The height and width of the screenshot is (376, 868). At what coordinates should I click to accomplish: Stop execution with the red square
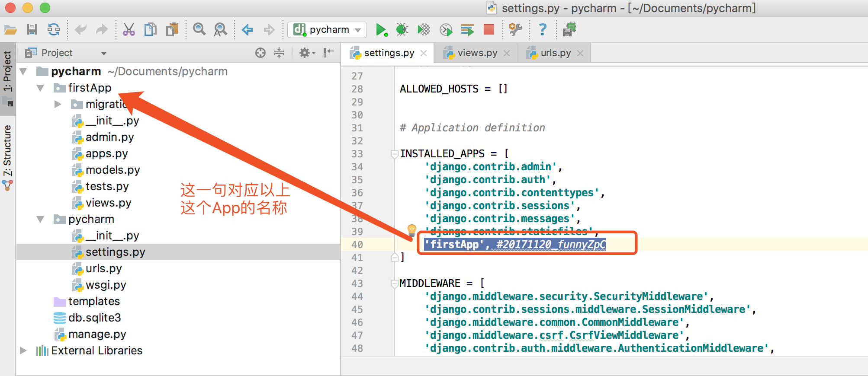[489, 29]
